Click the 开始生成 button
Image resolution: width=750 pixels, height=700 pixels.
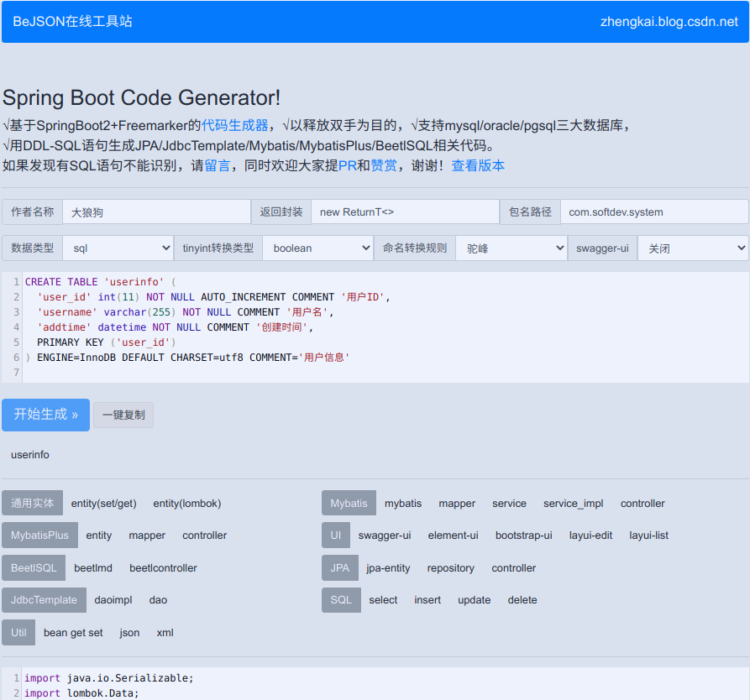pos(45,415)
